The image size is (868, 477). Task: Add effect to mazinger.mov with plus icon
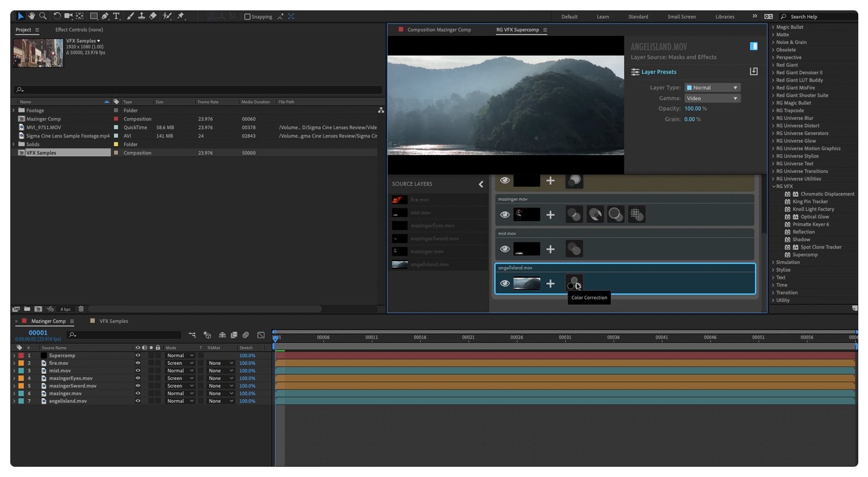coord(550,215)
